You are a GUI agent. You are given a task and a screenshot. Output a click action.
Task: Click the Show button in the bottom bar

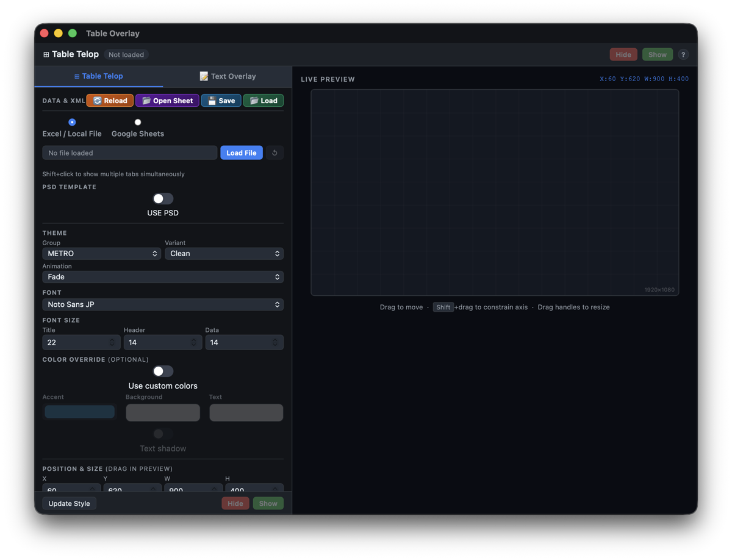pyautogui.click(x=268, y=503)
